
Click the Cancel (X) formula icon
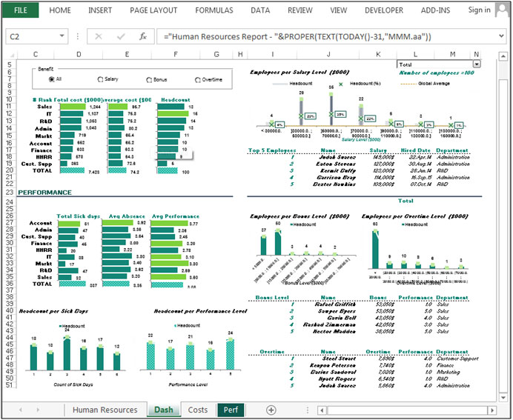[x=98, y=36]
